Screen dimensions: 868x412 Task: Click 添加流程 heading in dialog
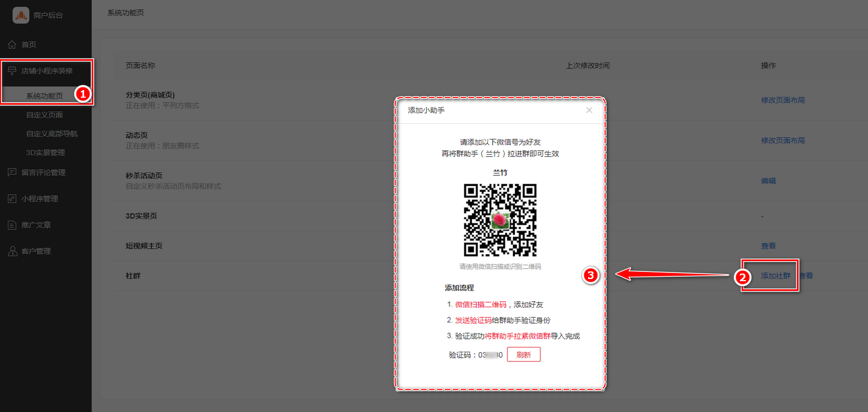click(459, 288)
